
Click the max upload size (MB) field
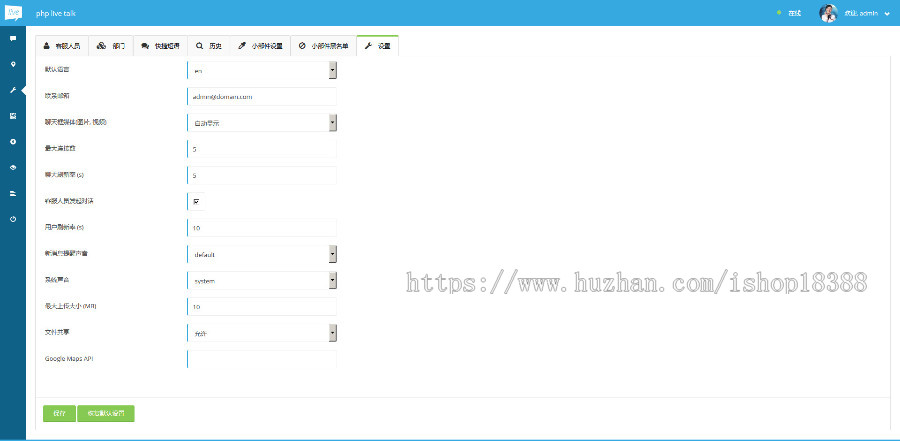point(262,307)
